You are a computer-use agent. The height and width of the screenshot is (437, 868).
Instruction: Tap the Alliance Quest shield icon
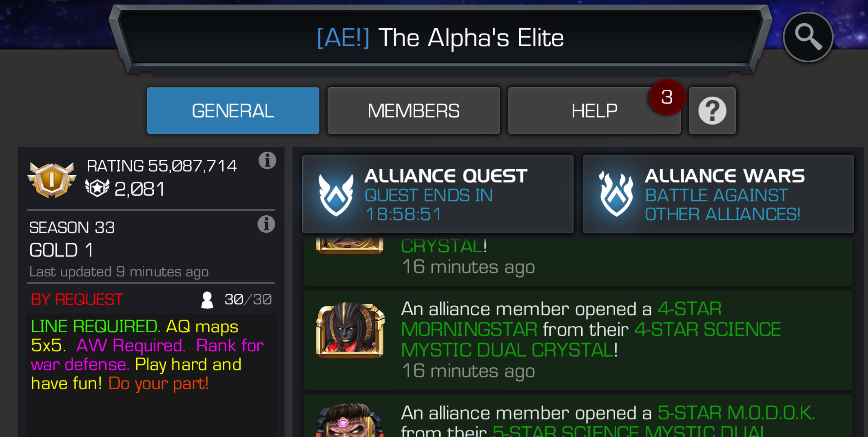coord(336,194)
